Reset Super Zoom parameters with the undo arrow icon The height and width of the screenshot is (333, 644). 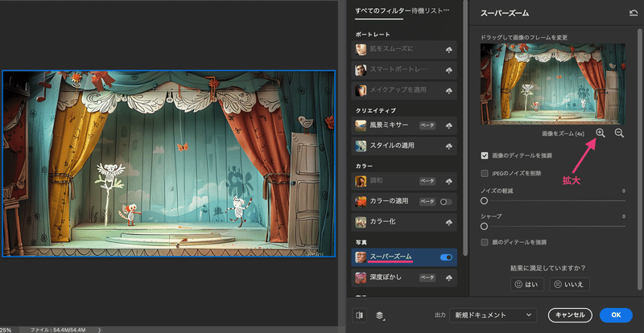point(633,13)
